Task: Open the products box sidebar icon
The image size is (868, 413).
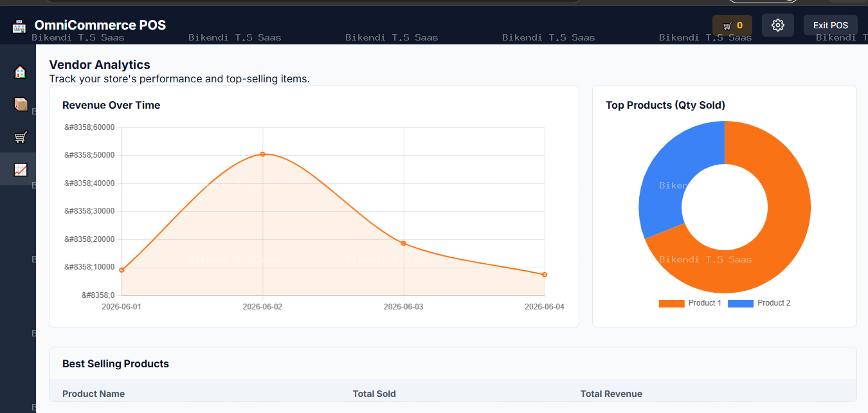Action: click(20, 104)
